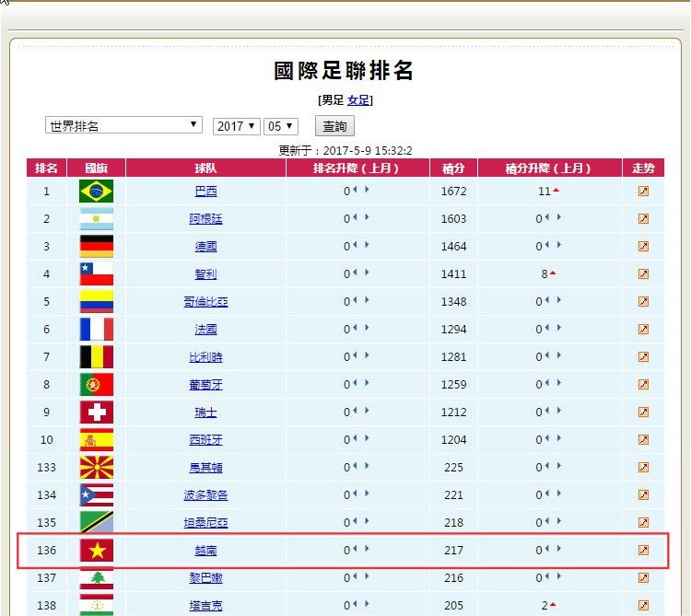691x616 pixels.
Task: Open the 越南 team link
Action: (205, 551)
